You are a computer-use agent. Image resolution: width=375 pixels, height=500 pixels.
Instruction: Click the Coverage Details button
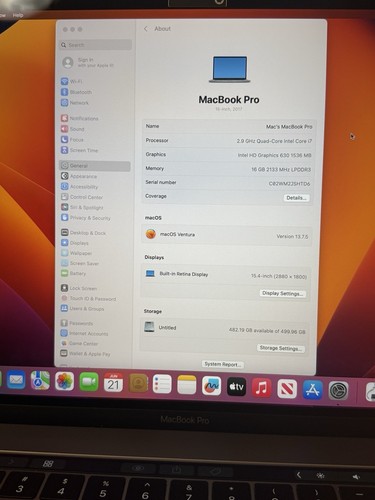pos(296,198)
